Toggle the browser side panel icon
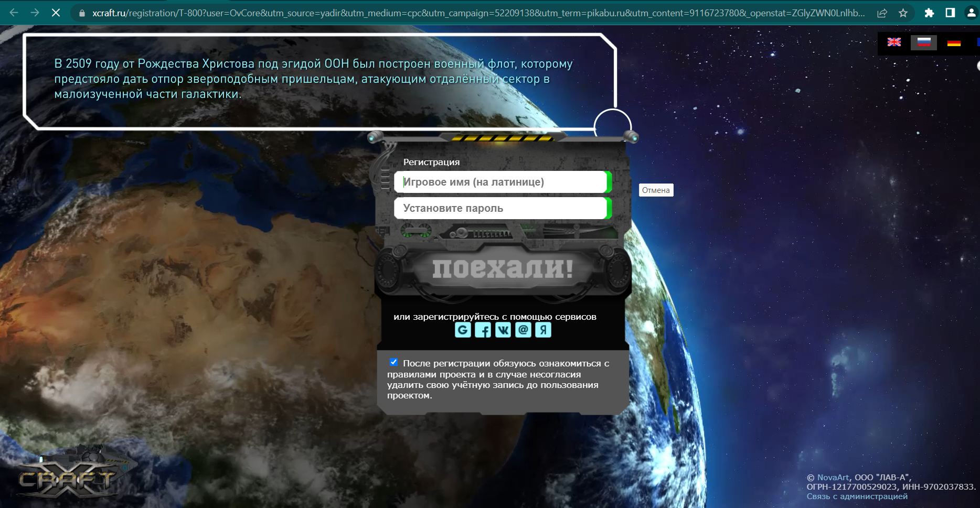 coord(950,13)
